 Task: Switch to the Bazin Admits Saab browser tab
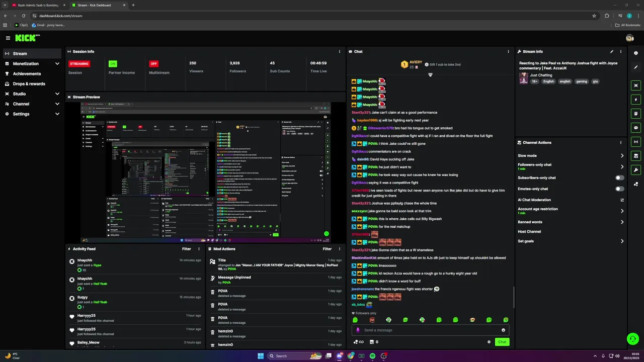[38, 5]
